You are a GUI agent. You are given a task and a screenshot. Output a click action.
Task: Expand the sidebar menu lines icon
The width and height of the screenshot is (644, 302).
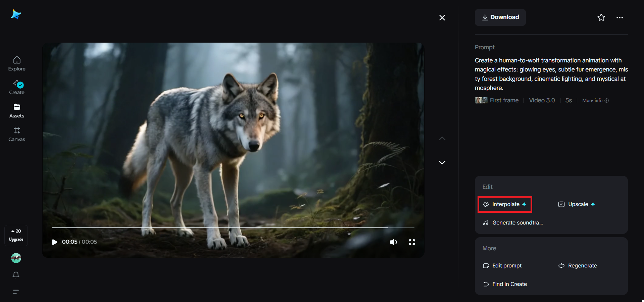(x=16, y=292)
